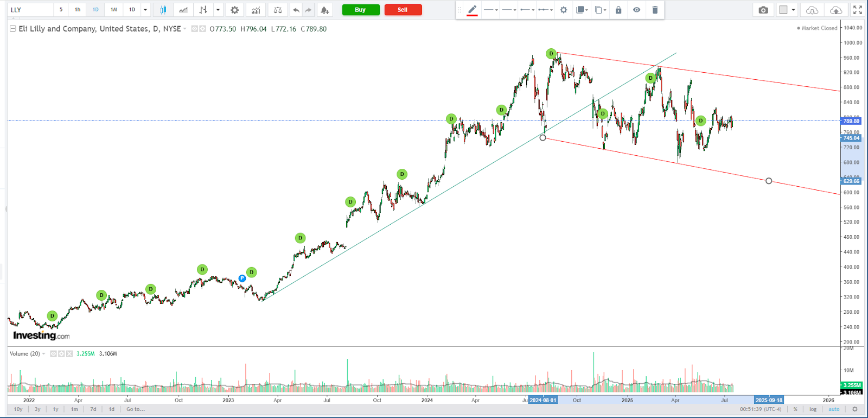This screenshot has height=418, width=868.
Task: Set range to 3y
Action: [37, 409]
